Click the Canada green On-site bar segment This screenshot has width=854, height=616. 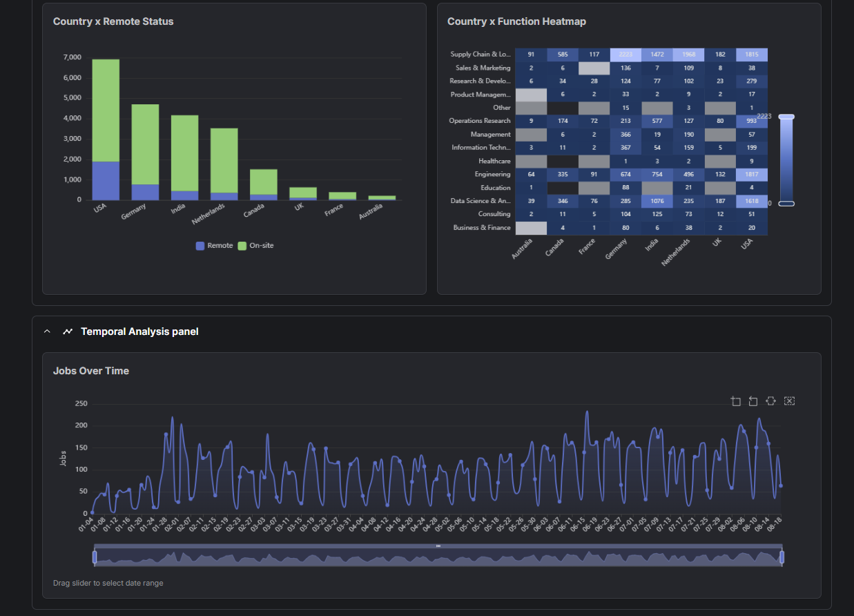coord(263,182)
